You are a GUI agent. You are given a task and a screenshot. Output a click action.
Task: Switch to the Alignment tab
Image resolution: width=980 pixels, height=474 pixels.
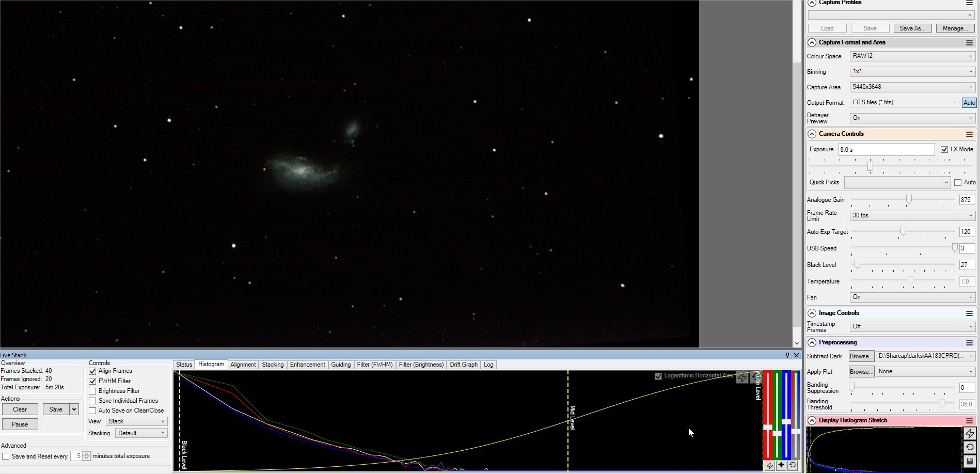click(x=243, y=365)
